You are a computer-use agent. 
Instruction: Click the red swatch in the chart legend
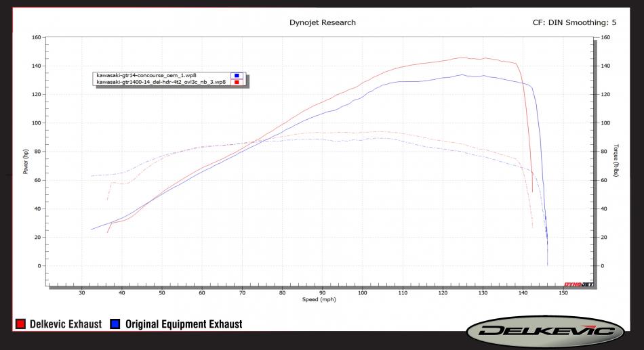click(236, 82)
